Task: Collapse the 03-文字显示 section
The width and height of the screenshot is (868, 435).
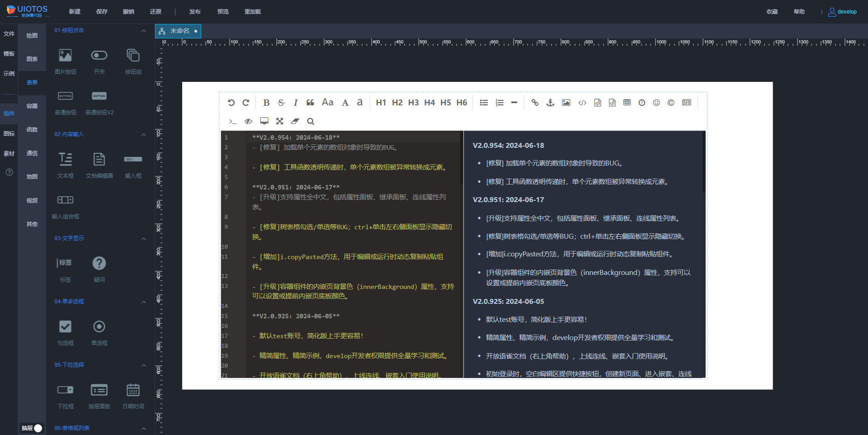Action: [x=144, y=239]
